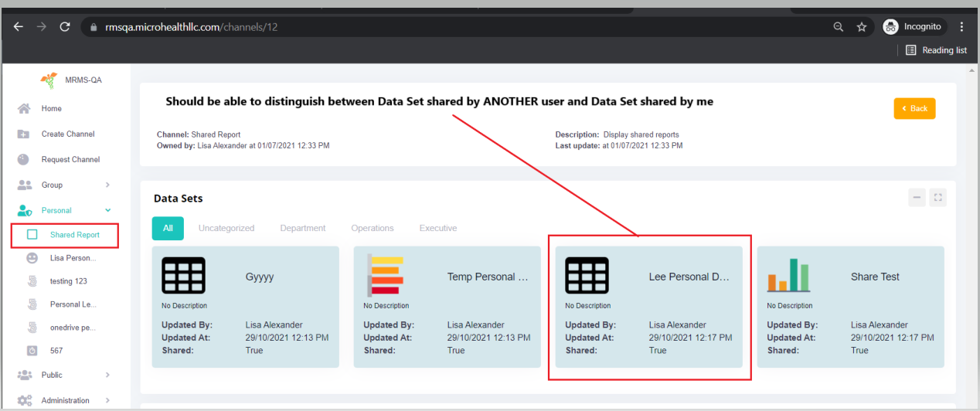Click the Personal user icon
The image size is (980, 411).
pyautogui.click(x=25, y=210)
